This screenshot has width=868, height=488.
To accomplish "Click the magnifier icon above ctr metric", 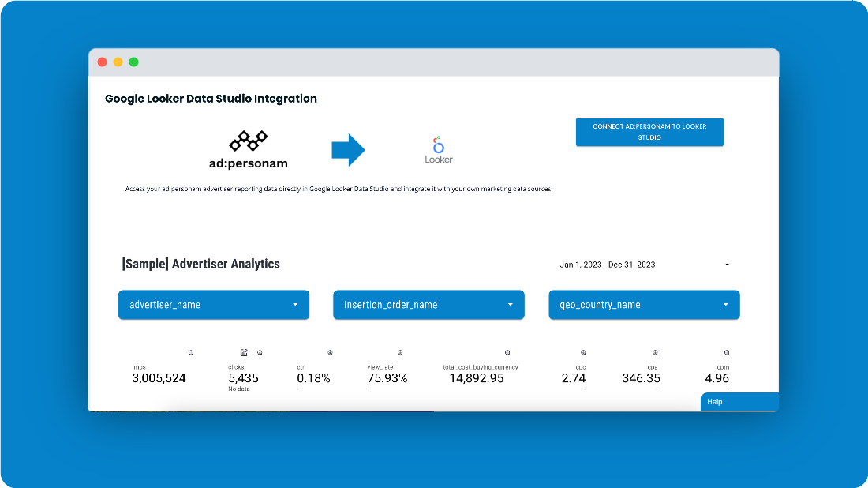I will point(330,353).
